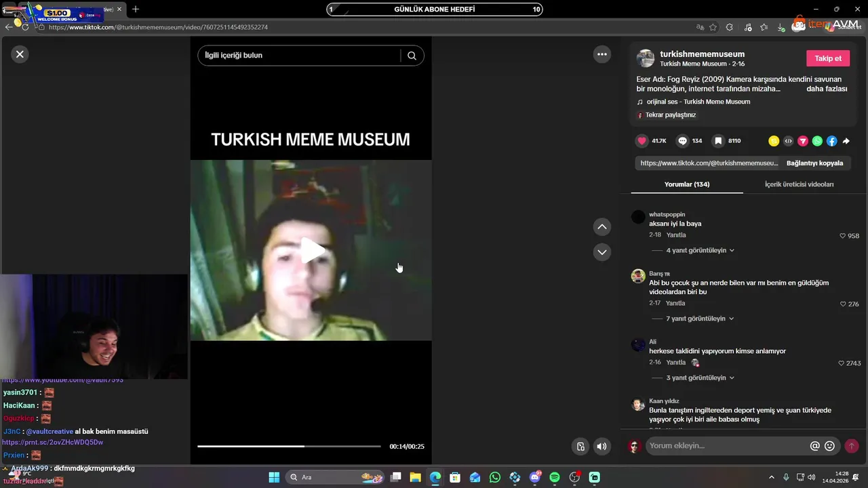Image resolution: width=868 pixels, height=488 pixels.
Task: Open the browser translate icon
Action: pos(700,27)
